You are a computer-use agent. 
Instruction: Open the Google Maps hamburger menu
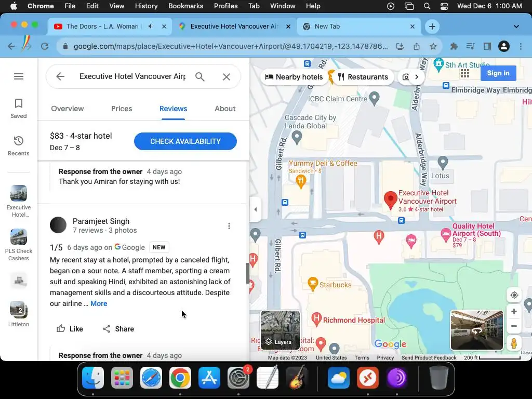click(19, 76)
